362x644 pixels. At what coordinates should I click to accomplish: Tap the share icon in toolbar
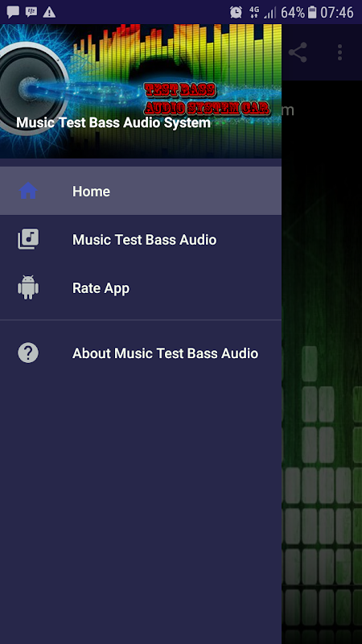point(298,52)
